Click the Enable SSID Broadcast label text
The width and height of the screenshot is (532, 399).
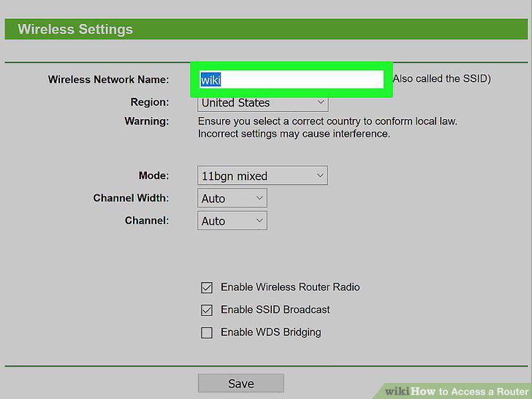click(x=275, y=309)
